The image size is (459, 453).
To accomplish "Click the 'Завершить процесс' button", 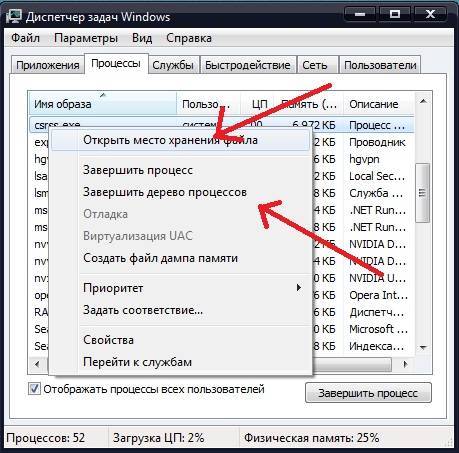I will [368, 393].
